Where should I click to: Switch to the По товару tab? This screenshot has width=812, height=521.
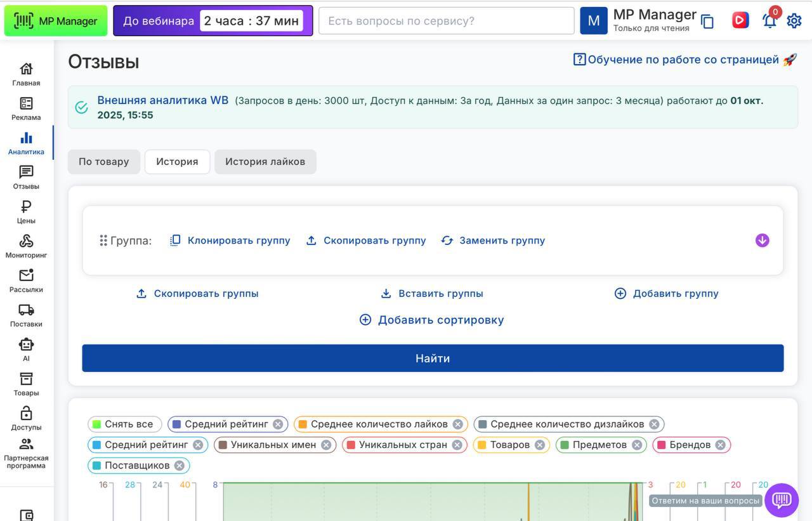pos(104,162)
